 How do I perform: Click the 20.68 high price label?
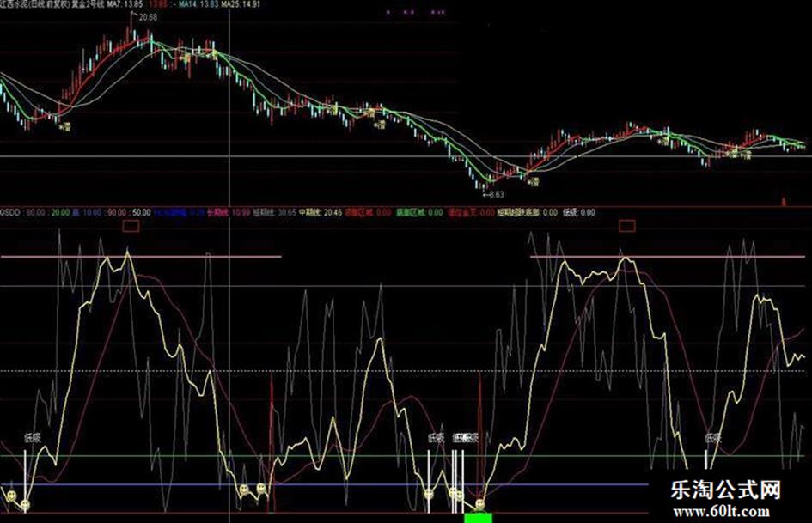(148, 17)
